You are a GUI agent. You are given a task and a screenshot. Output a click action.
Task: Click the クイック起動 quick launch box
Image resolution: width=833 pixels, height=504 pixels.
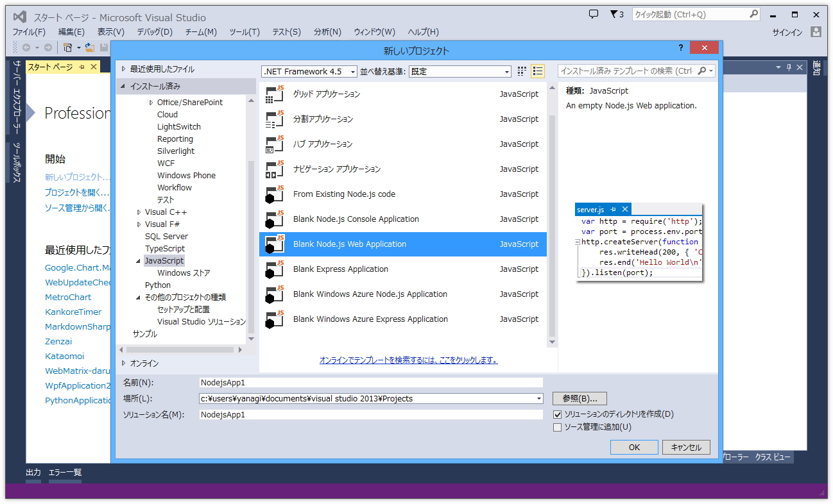tap(696, 14)
